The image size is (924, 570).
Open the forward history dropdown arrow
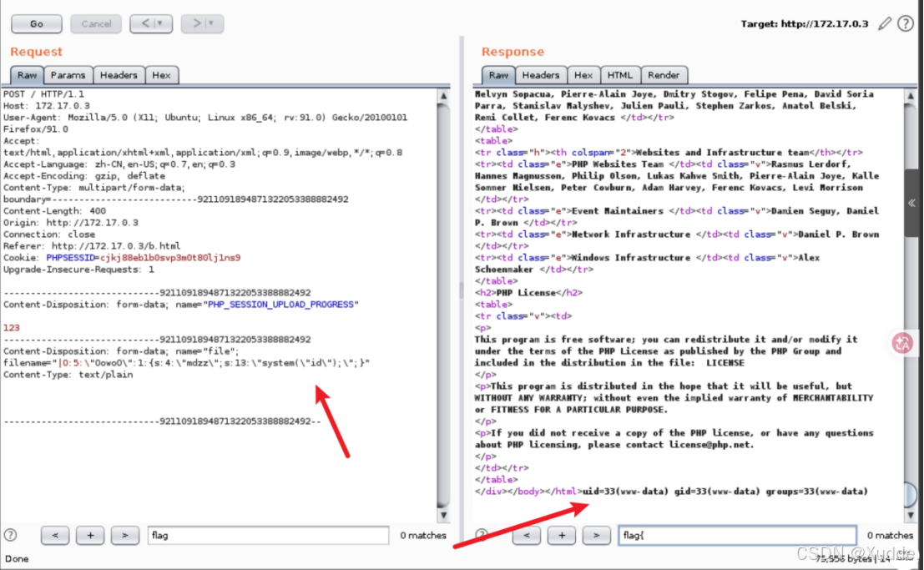pyautogui.click(x=211, y=23)
